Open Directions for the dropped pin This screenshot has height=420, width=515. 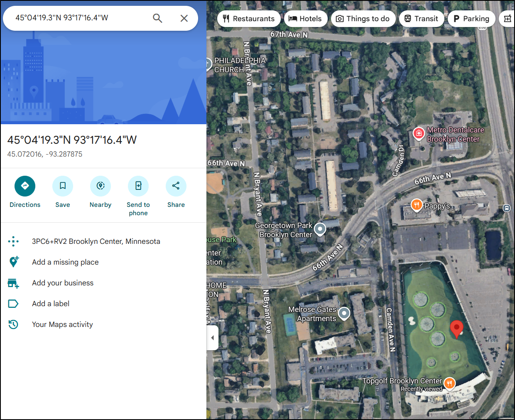pyautogui.click(x=25, y=186)
